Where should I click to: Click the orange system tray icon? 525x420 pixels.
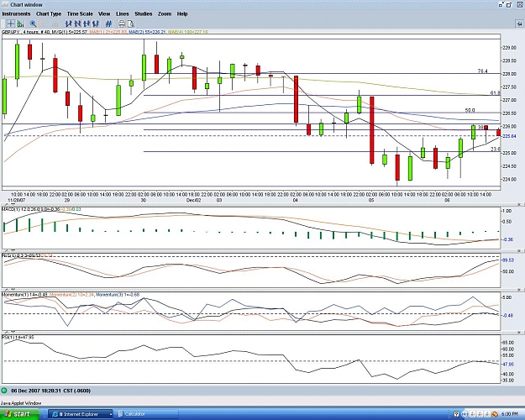point(496,415)
